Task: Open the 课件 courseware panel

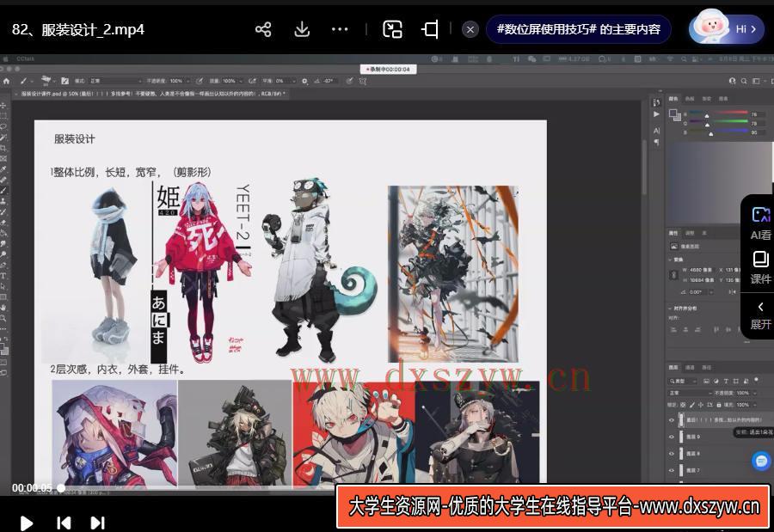Action: pyautogui.click(x=760, y=267)
